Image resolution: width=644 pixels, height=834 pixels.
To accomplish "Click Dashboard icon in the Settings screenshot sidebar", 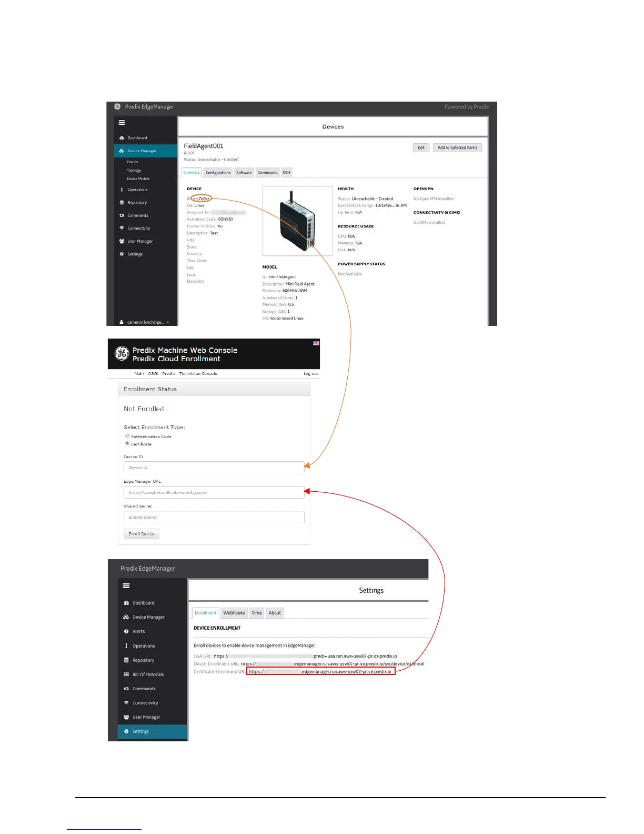I will click(126, 603).
